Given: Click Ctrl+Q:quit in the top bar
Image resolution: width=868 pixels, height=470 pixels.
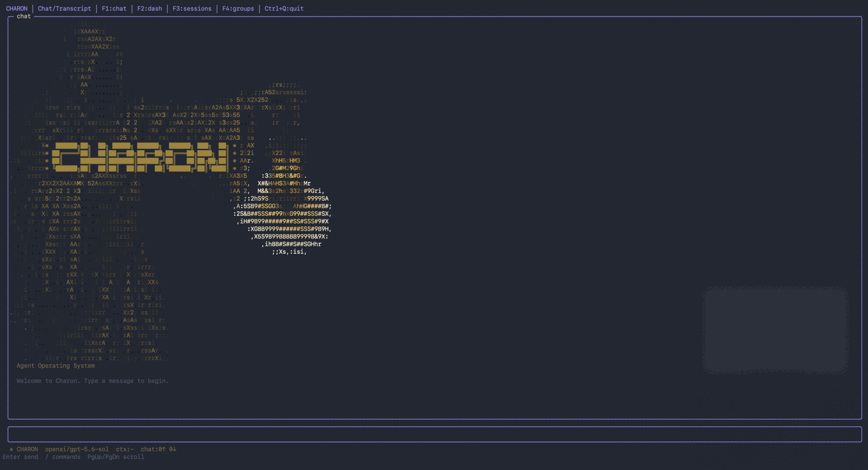Looking at the screenshot, I should pos(284,9).
